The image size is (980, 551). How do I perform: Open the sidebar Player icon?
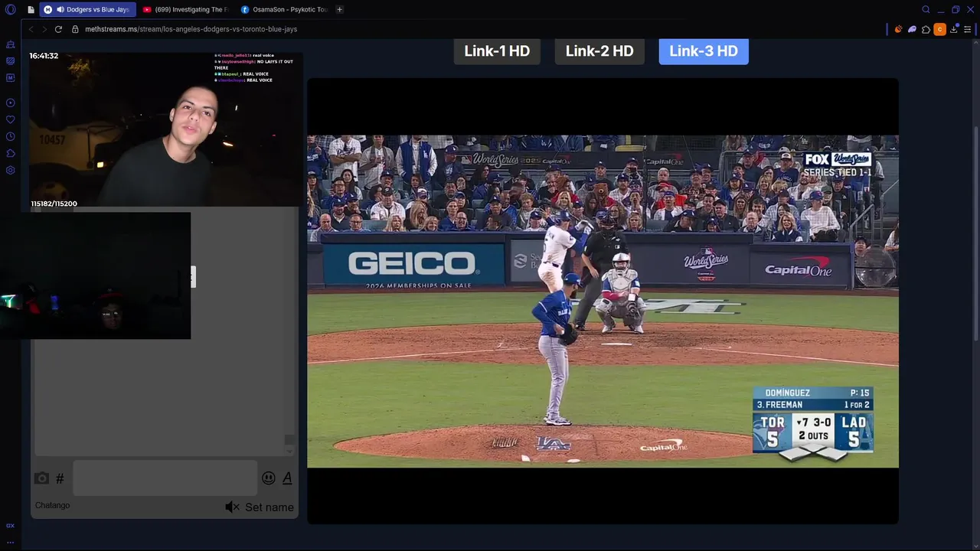pos(10,103)
